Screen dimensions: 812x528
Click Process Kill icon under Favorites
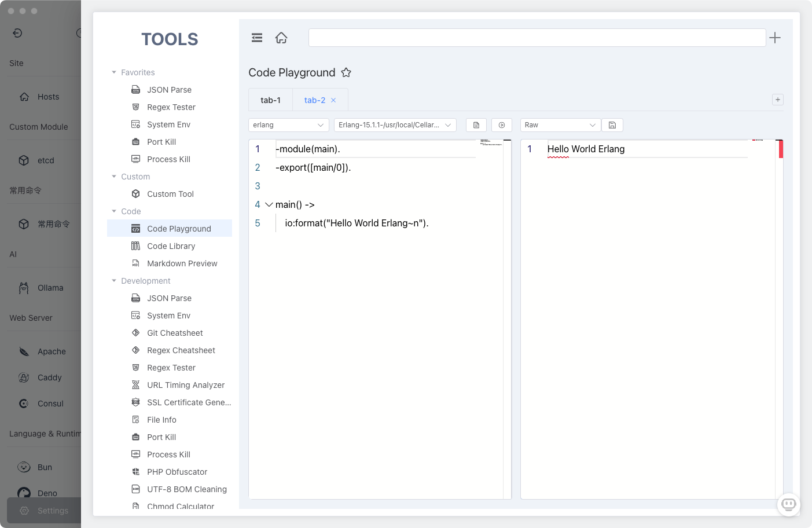coord(135,159)
